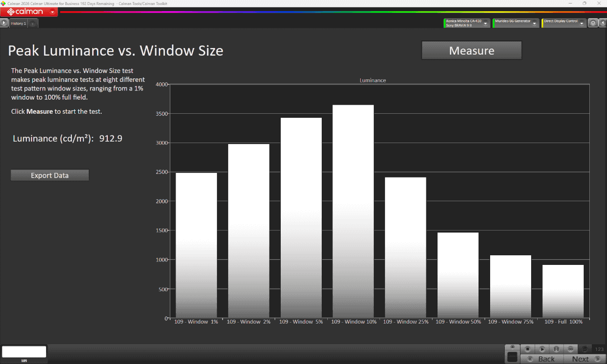Image resolution: width=607 pixels, height=364 pixels.
Task: Click the refresh arrows icon
Action: point(585,349)
